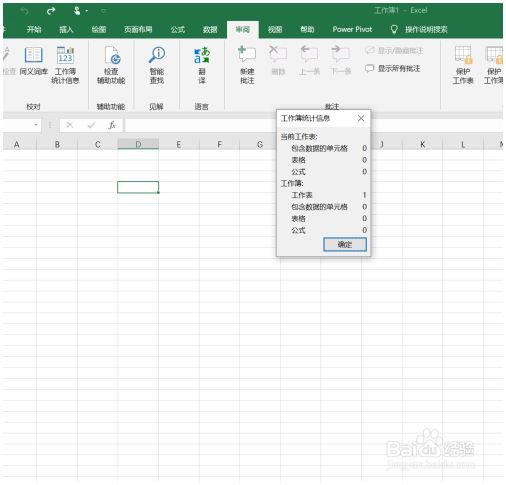The image size is (506, 485).
Task: Switch to the Data (数据) tab
Action: pyautogui.click(x=210, y=29)
